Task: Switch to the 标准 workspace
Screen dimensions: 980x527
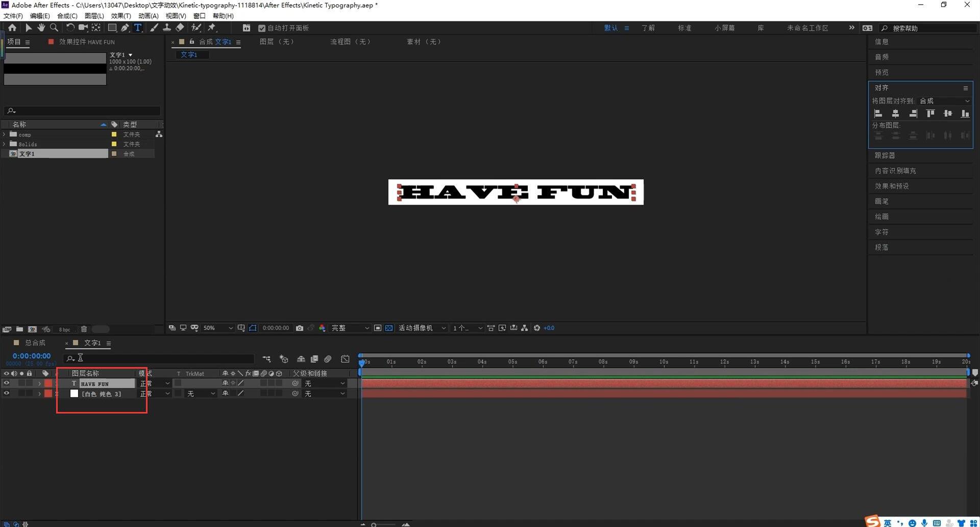Action: point(684,28)
